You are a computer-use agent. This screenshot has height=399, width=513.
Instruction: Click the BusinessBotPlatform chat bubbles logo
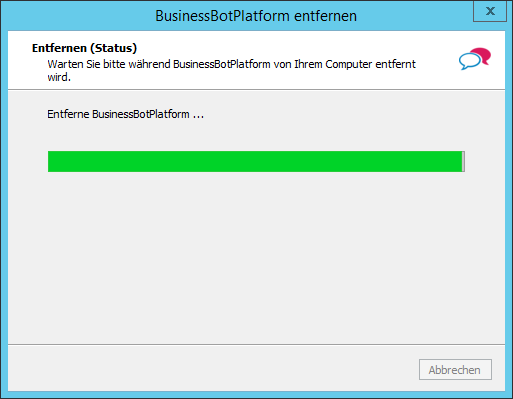pos(475,59)
